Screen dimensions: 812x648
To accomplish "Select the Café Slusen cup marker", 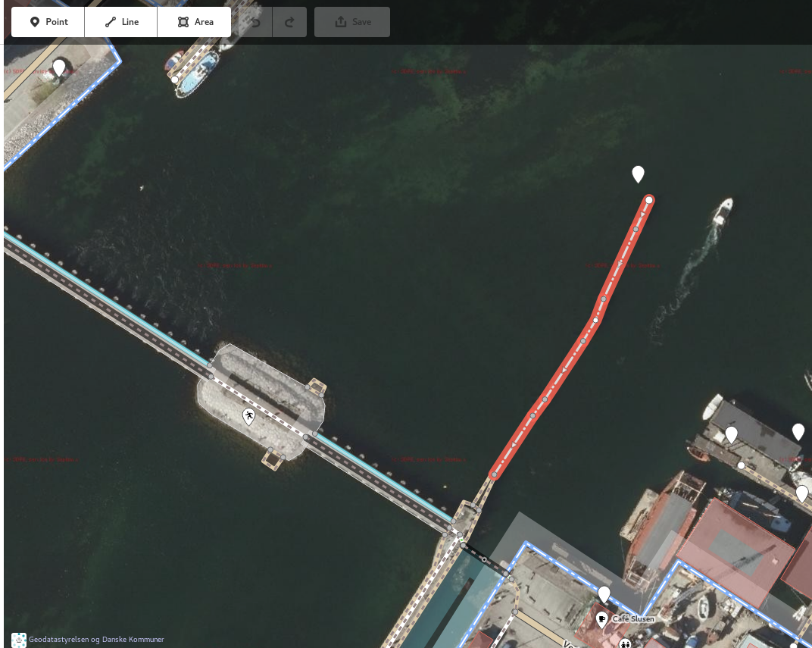I will click(x=602, y=619).
